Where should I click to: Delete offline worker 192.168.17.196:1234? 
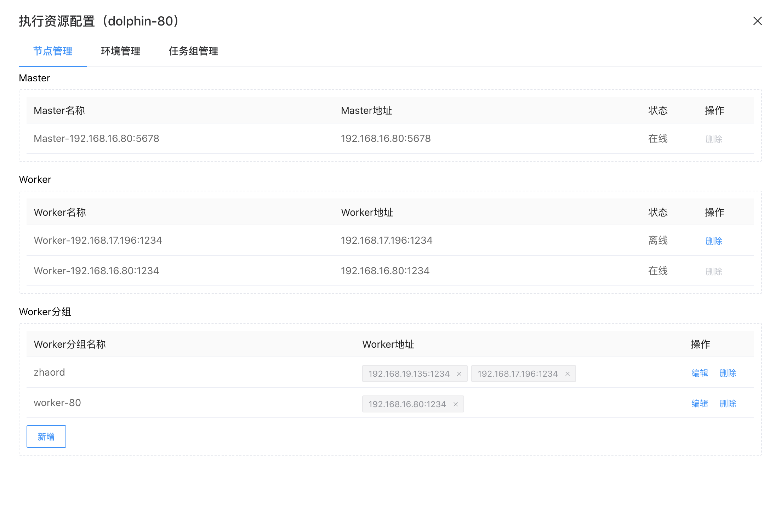point(714,241)
